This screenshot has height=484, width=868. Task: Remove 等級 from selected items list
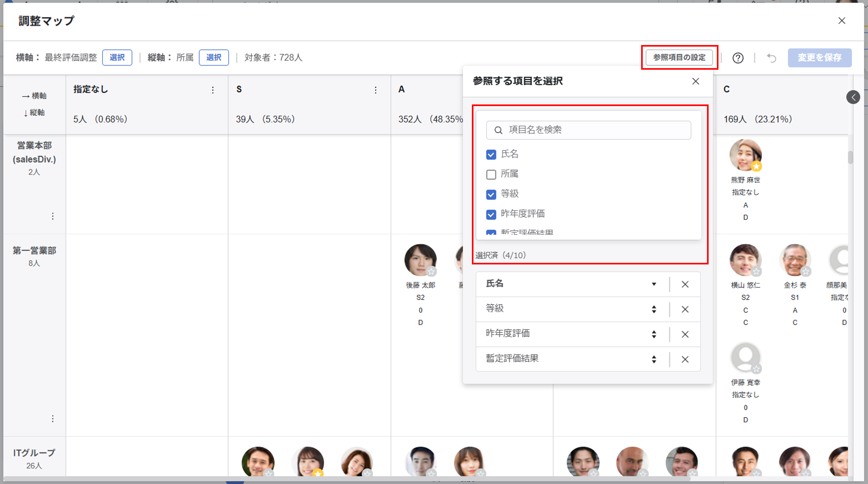coord(685,309)
